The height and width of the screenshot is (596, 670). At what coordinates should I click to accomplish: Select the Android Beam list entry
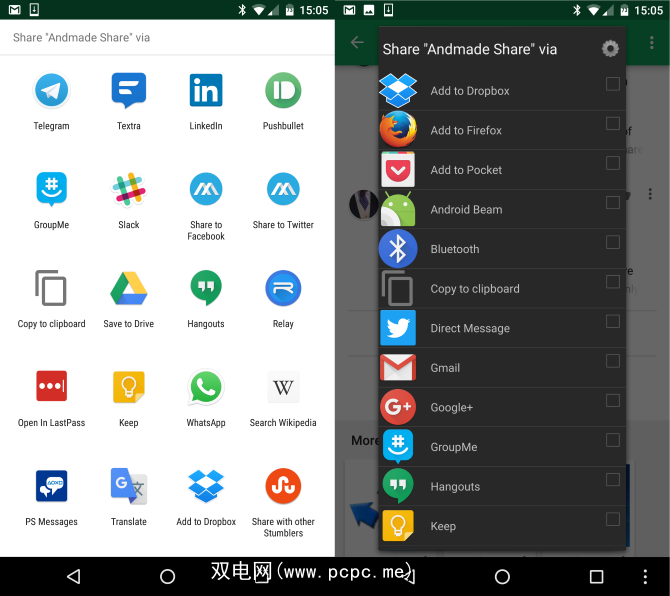tap(502, 209)
